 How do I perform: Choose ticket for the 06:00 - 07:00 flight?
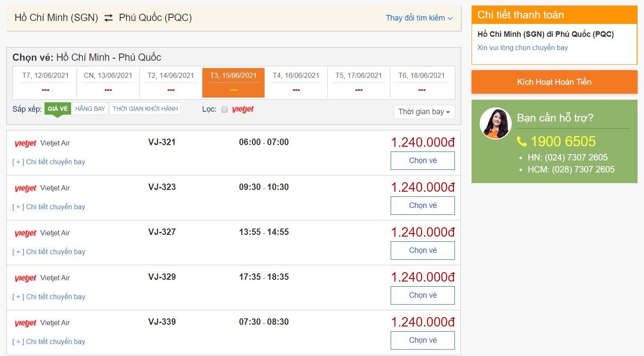pyautogui.click(x=423, y=160)
